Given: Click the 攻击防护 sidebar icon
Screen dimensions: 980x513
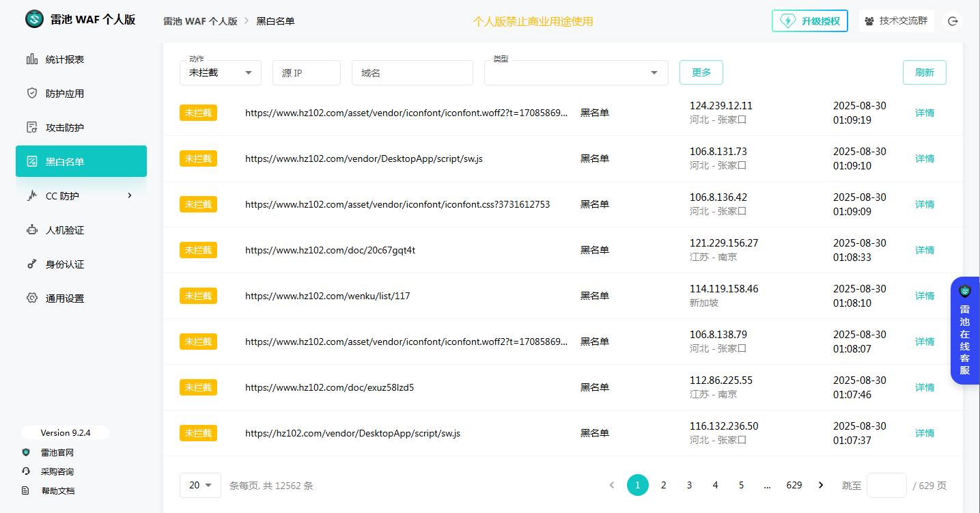Looking at the screenshot, I should click(32, 128).
